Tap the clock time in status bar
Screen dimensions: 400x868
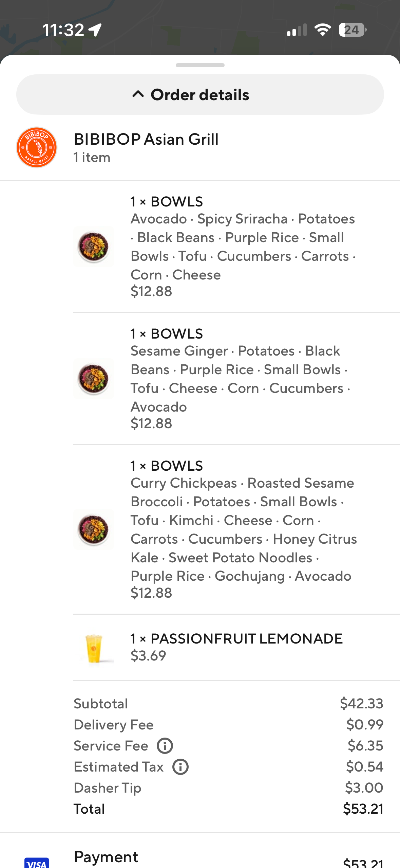click(x=63, y=30)
